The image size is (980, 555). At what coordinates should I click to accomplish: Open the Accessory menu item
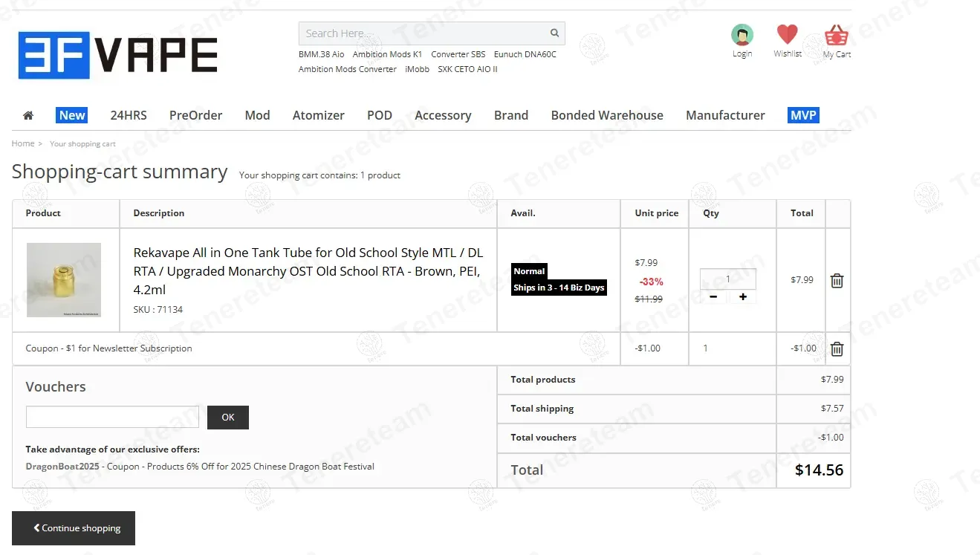pyautogui.click(x=443, y=115)
